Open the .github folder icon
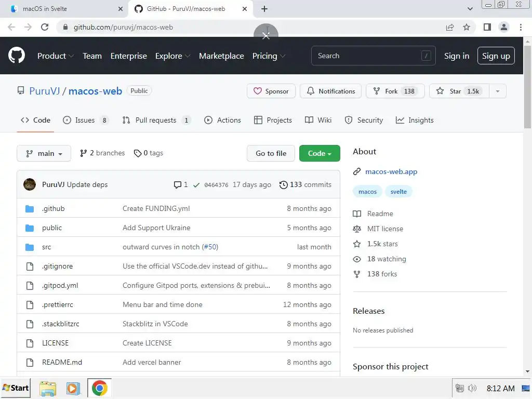Screen dimensions: 532x399 coord(30,209)
